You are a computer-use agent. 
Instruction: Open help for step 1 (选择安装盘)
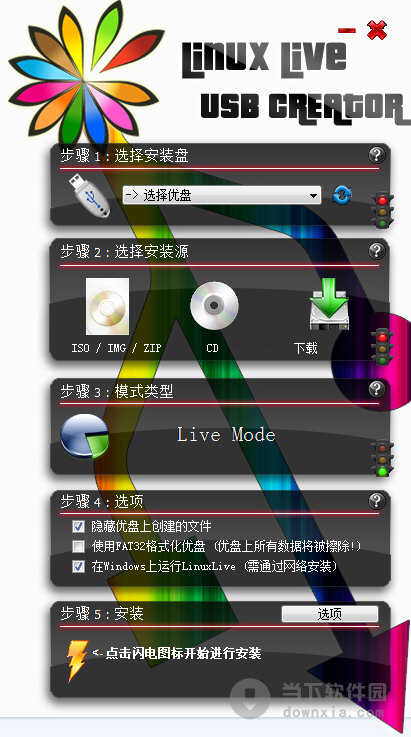pos(376,155)
